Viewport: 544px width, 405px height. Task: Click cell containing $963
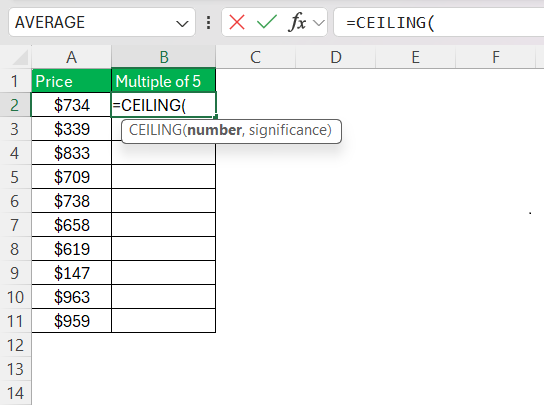(71, 297)
